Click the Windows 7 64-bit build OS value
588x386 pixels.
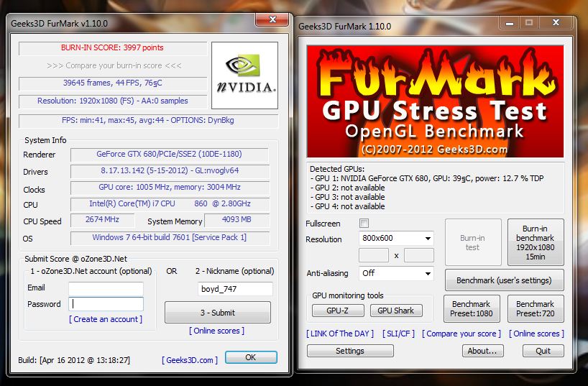click(170, 237)
